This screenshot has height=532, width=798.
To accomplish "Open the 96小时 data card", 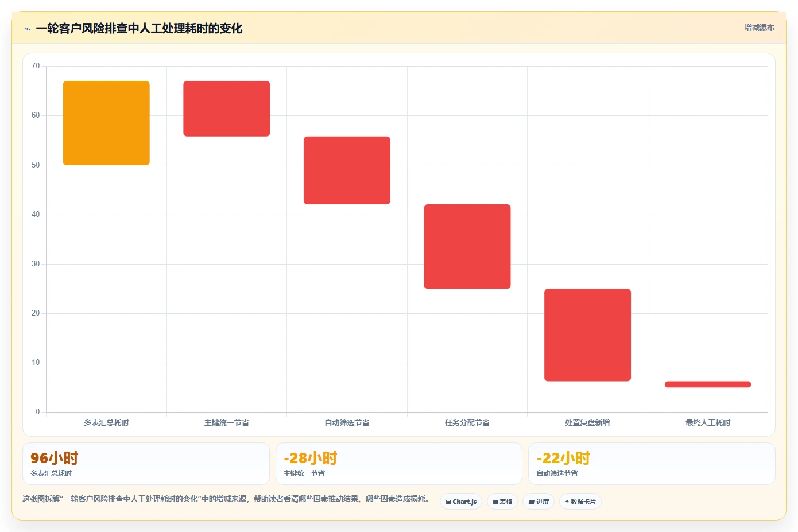I will pos(146,464).
